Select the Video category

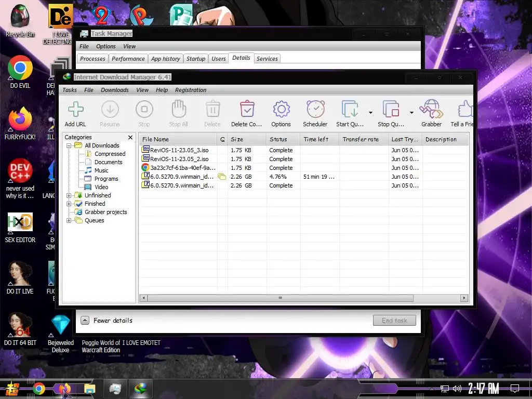click(101, 187)
